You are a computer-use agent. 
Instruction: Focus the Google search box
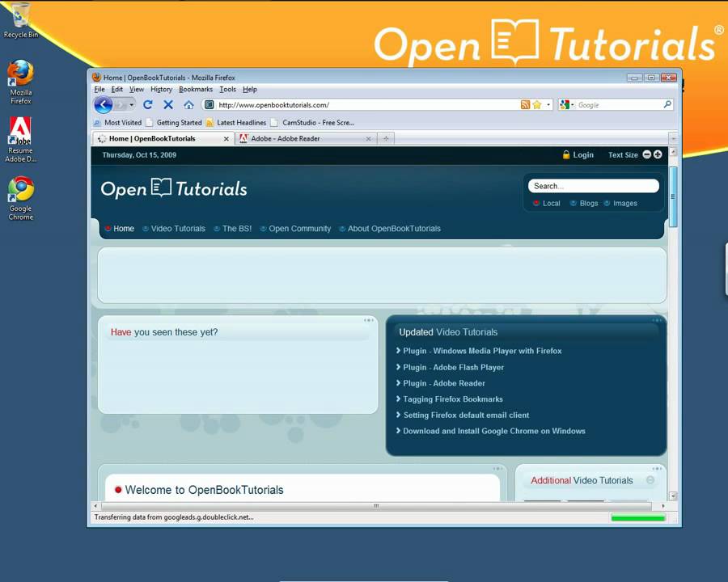tap(620, 105)
